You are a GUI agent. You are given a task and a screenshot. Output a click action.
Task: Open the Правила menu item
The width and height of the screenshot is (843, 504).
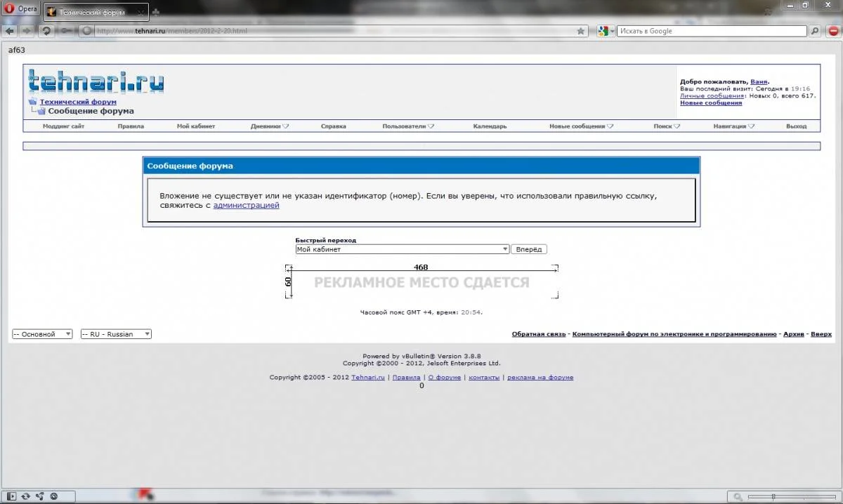click(x=131, y=126)
